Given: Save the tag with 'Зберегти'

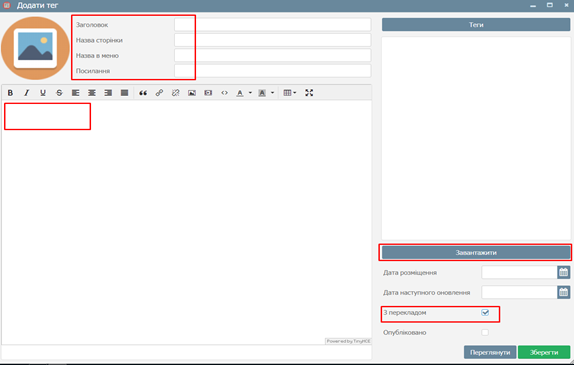Looking at the screenshot, I should pyautogui.click(x=544, y=352).
